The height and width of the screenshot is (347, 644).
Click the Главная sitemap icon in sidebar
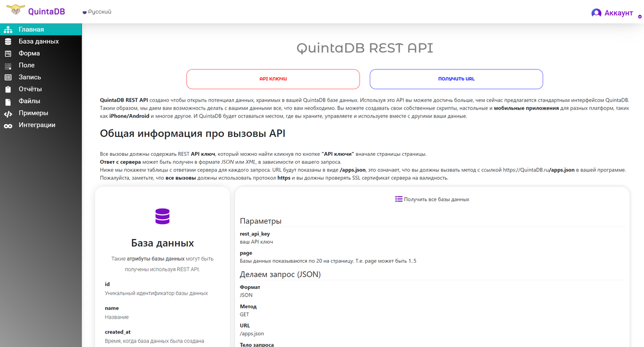coord(8,30)
